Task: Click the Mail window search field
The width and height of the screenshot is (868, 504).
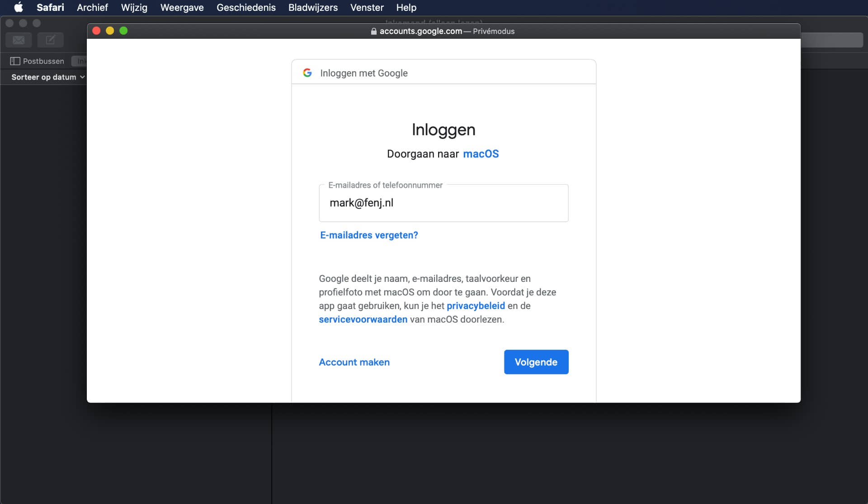Action: click(x=832, y=40)
